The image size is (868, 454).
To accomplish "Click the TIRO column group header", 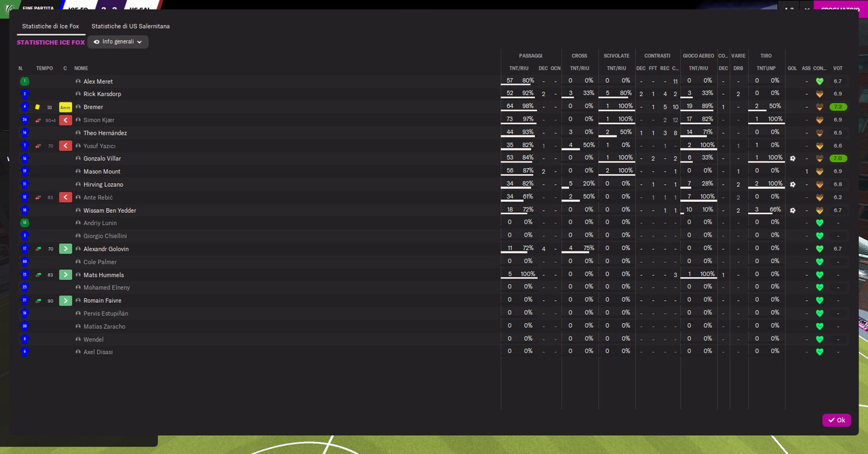I will [x=766, y=56].
